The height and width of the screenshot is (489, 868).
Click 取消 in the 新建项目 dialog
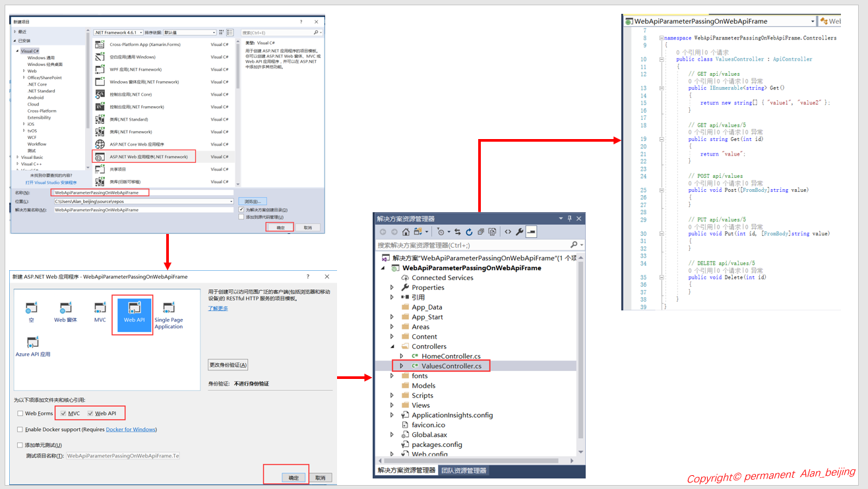pyautogui.click(x=307, y=227)
